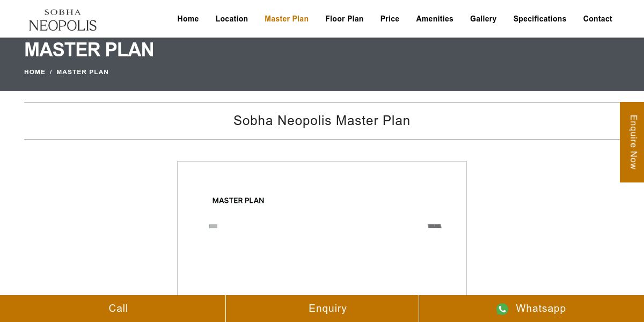The height and width of the screenshot is (322, 644).
Task: Open the Floor Plan page
Action: click(344, 19)
